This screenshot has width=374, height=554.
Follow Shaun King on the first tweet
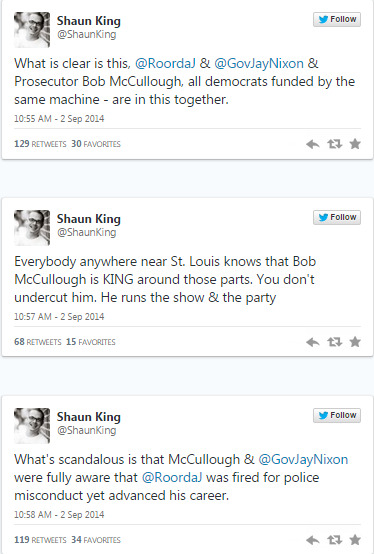(x=337, y=19)
